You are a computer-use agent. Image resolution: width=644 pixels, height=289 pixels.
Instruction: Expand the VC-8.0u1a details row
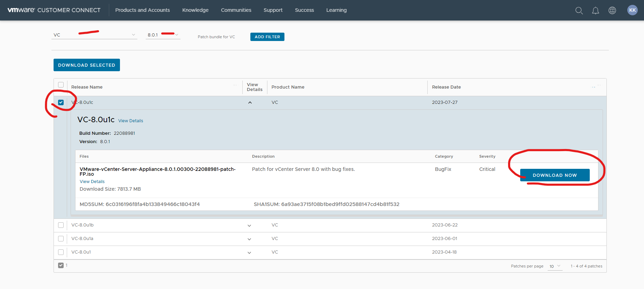(x=249, y=239)
